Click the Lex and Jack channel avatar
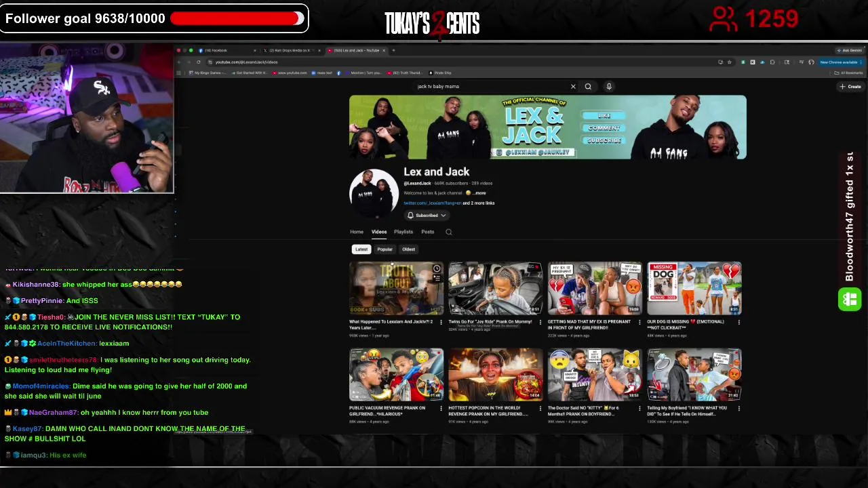 pyautogui.click(x=374, y=193)
